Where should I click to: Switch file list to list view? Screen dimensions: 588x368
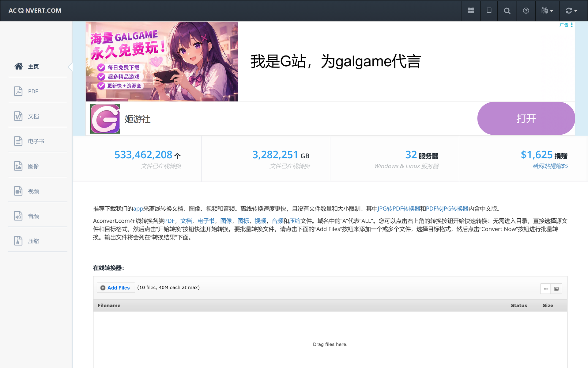point(546,289)
